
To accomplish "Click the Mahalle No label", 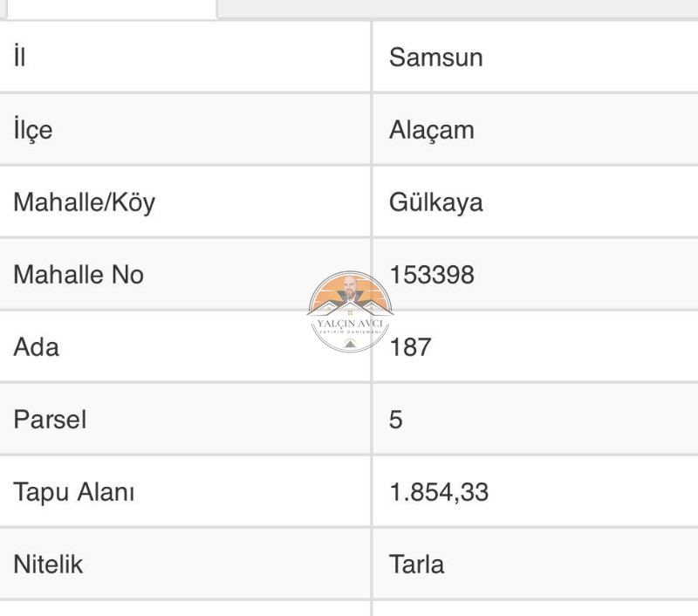I will [79, 274].
